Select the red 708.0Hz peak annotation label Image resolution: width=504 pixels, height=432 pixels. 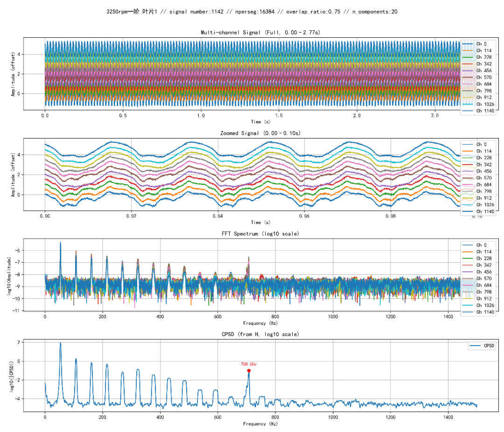coord(249,364)
